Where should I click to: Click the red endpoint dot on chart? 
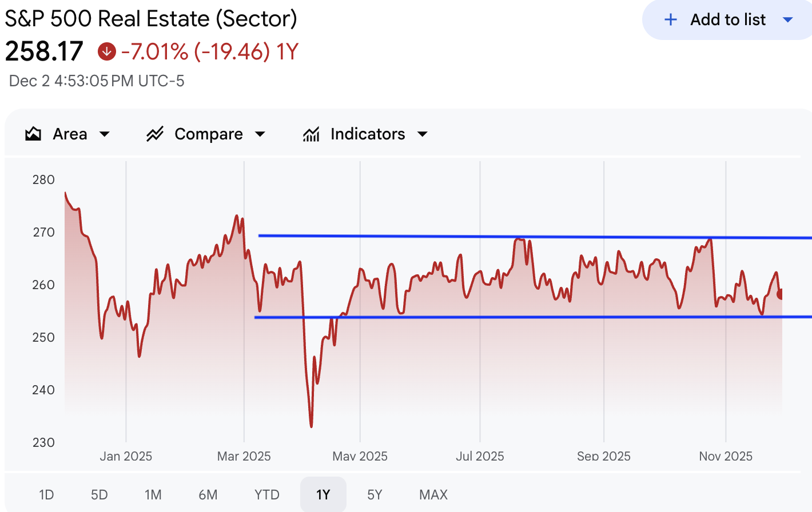pyautogui.click(x=781, y=294)
